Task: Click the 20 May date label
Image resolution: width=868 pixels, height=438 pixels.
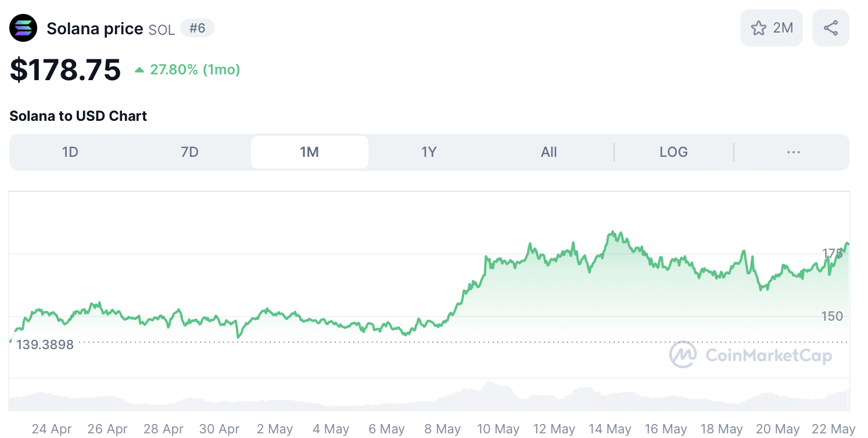Action: (778, 429)
